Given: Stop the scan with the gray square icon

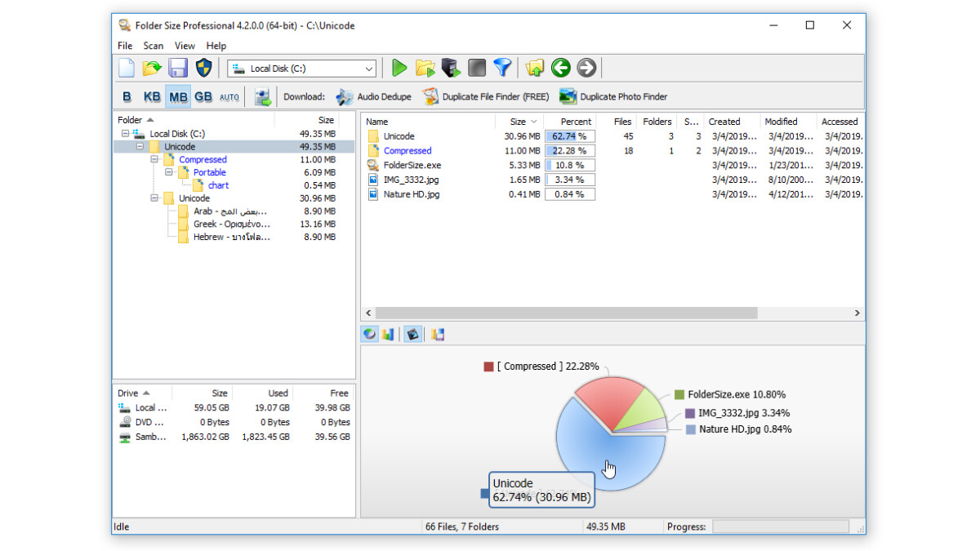Looking at the screenshot, I should point(477,68).
